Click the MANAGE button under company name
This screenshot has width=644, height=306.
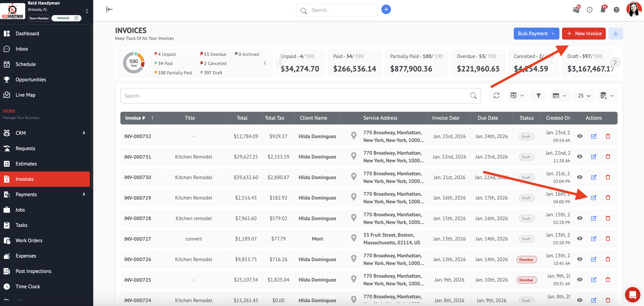[x=66, y=18]
